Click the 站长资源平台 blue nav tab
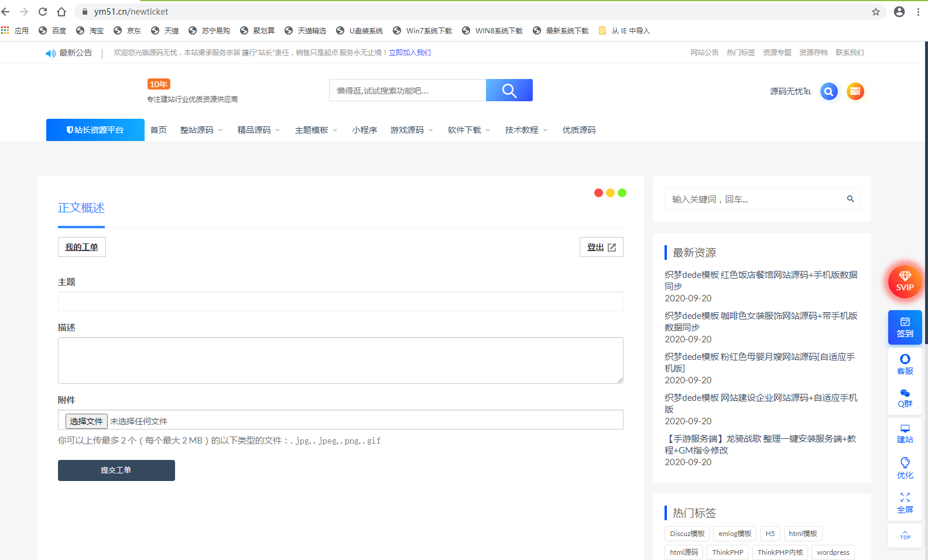Viewport: 928px width, 560px height. tap(95, 130)
